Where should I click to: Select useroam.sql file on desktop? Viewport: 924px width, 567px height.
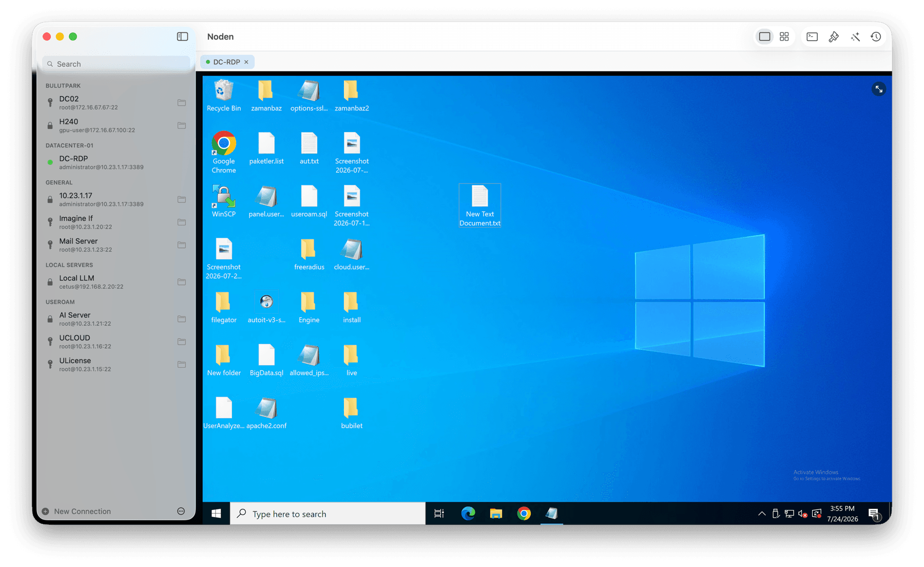click(x=309, y=201)
